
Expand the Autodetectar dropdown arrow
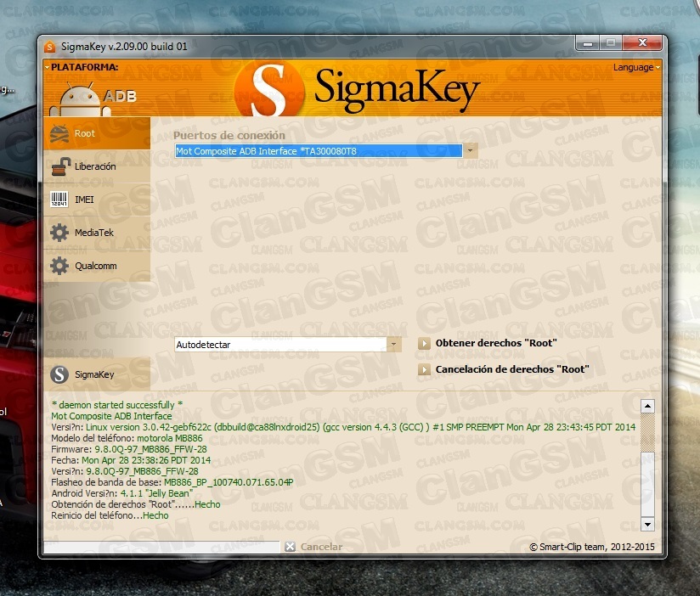point(394,345)
